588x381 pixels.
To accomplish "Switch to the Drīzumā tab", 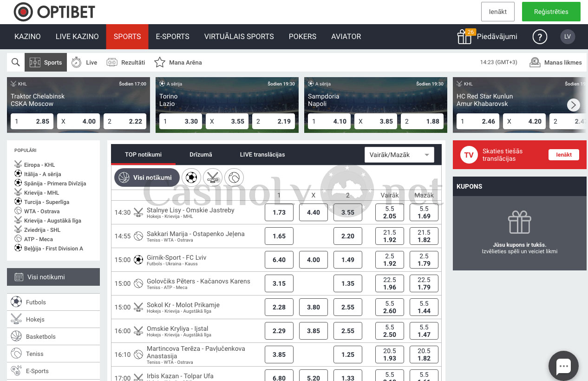I will click(201, 155).
